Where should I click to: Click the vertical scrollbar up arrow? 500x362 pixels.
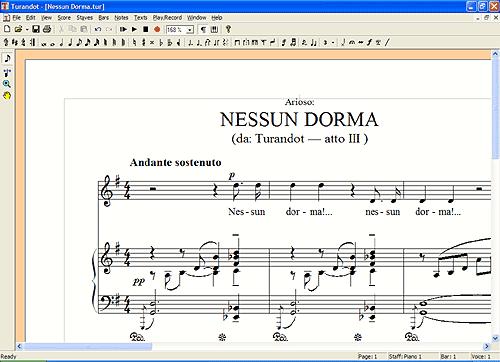coord(495,53)
